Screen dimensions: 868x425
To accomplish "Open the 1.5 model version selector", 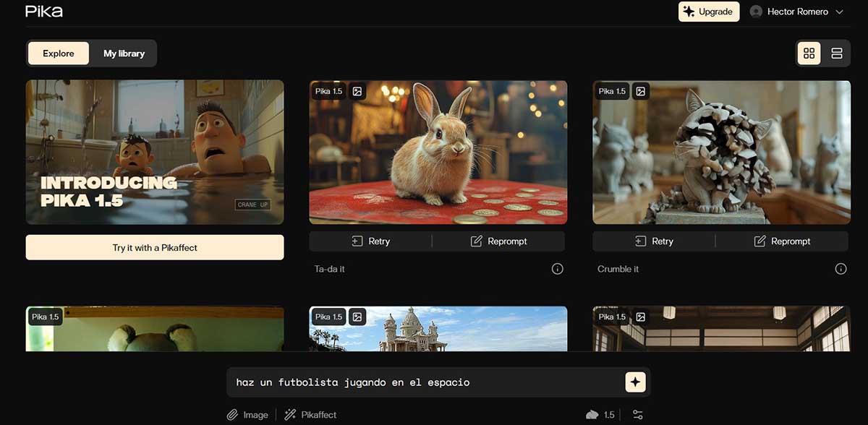I will pos(601,415).
